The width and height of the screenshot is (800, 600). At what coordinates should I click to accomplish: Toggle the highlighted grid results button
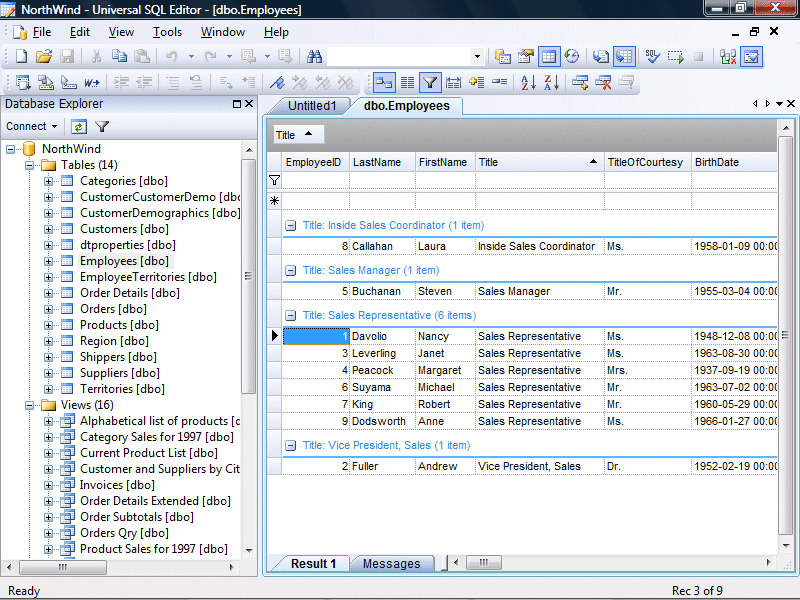(549, 57)
